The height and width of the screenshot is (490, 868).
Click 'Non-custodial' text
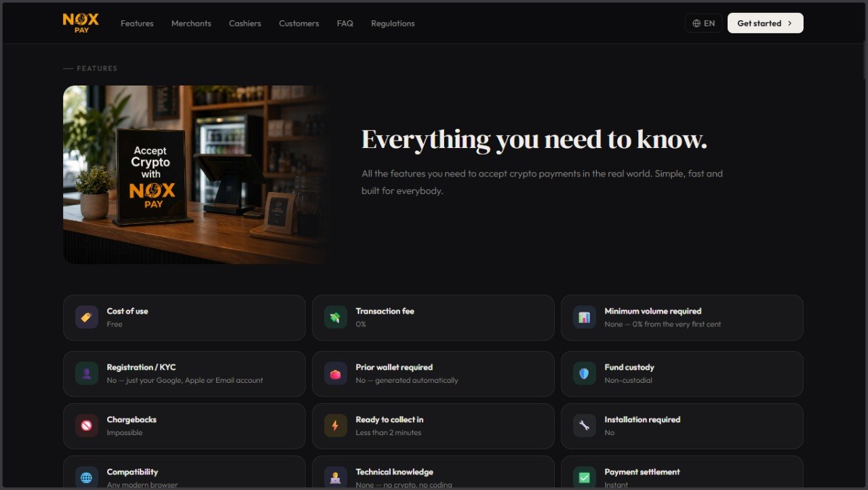pyautogui.click(x=629, y=380)
